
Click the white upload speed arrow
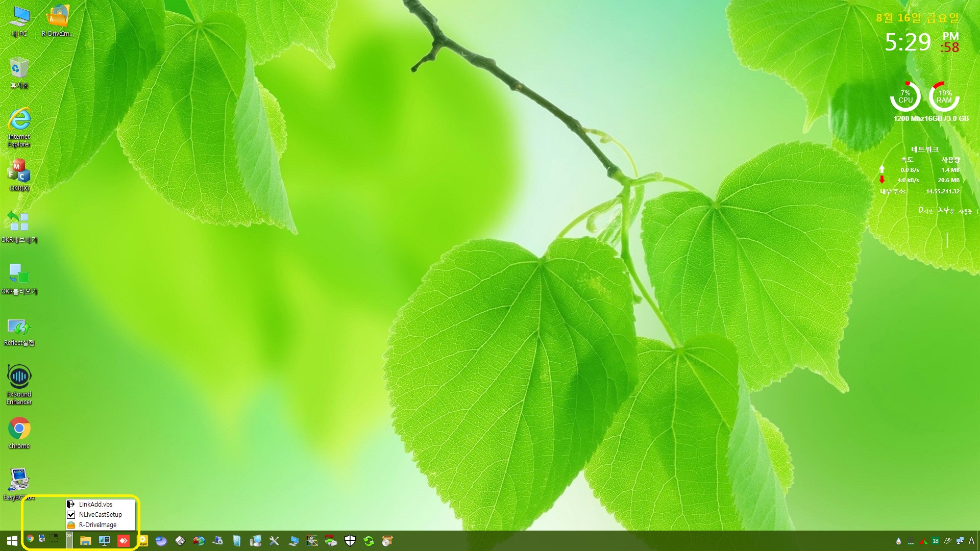882,169
